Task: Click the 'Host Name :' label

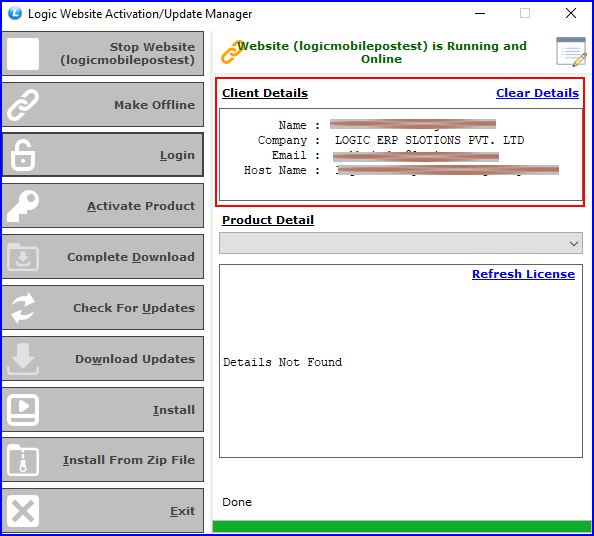Action: pyautogui.click(x=282, y=170)
